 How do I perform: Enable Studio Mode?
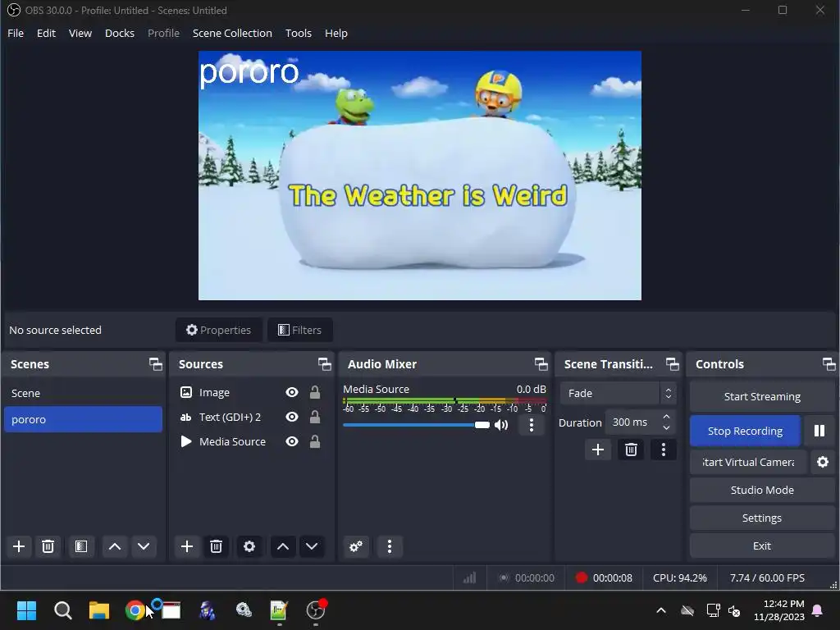[x=762, y=490]
